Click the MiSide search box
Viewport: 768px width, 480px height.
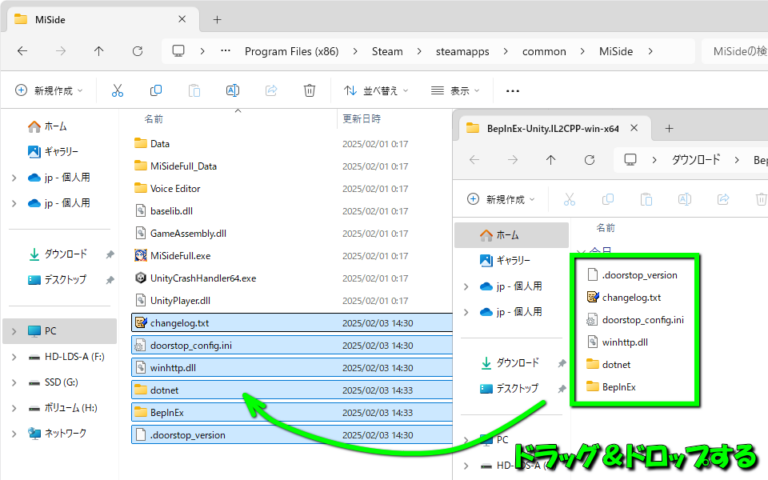pyautogui.click(x=735, y=51)
